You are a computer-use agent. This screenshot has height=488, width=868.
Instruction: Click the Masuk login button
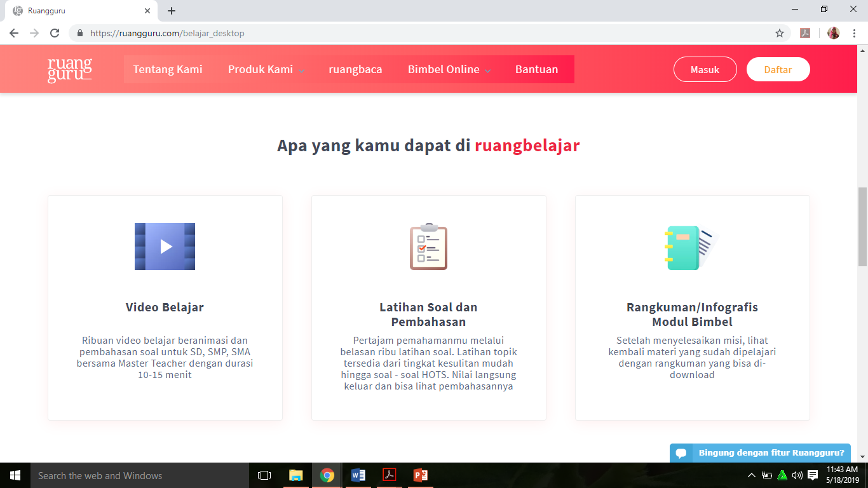tap(705, 69)
